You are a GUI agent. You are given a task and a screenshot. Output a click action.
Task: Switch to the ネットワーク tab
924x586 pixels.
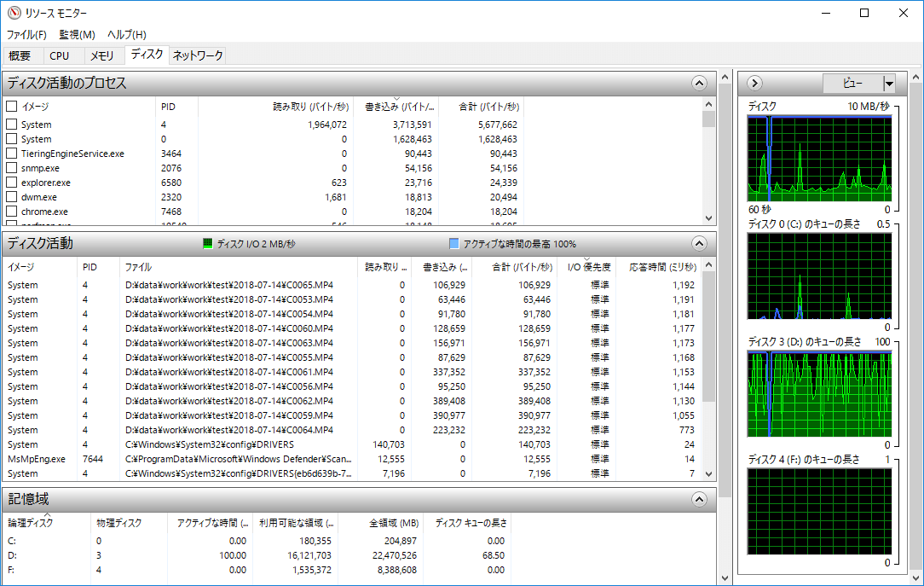[x=198, y=55]
